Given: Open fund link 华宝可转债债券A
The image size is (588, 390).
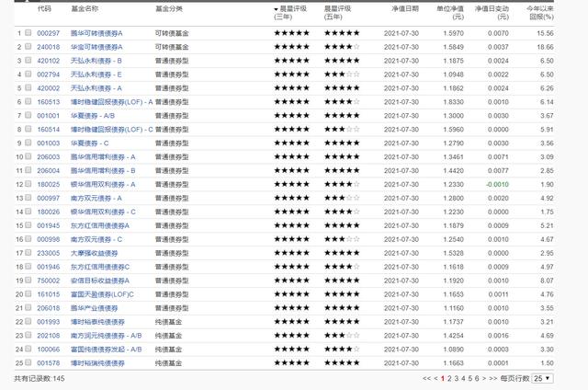Looking at the screenshot, I should (x=96, y=47).
